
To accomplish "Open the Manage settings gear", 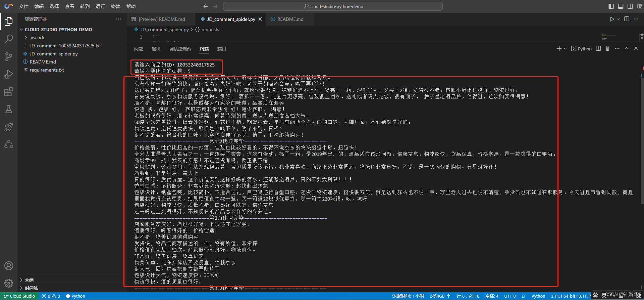I will point(9,283).
